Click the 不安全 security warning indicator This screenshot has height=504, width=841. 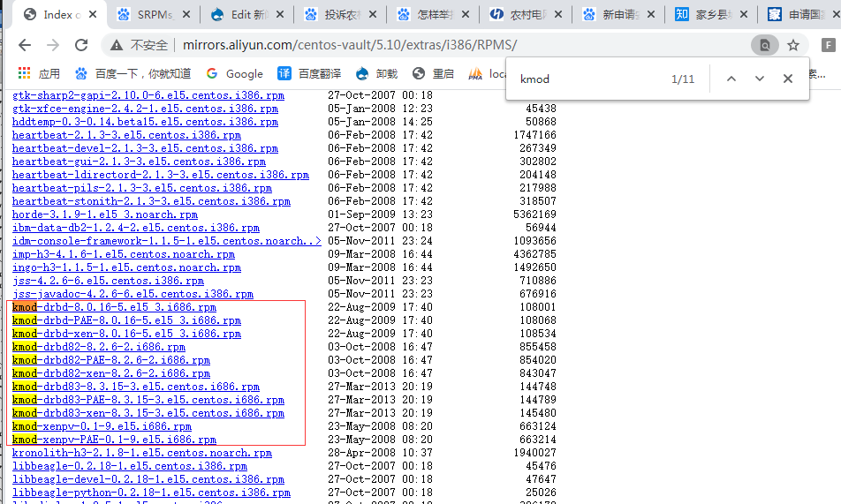(x=140, y=45)
